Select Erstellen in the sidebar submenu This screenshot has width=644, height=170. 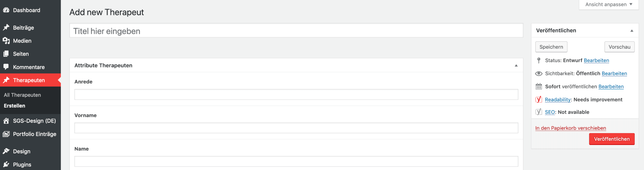(14, 106)
